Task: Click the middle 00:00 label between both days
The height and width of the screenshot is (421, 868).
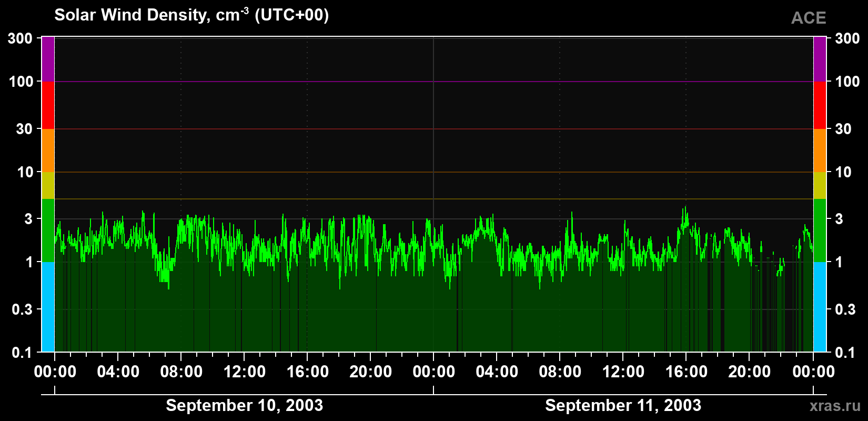Action: [x=434, y=372]
